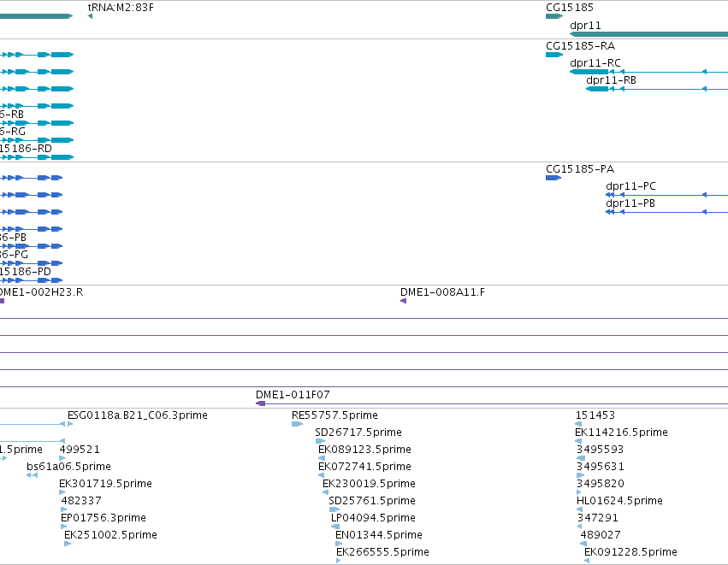
Task: Click the 15186-PD protein label
Action: (x=25, y=272)
